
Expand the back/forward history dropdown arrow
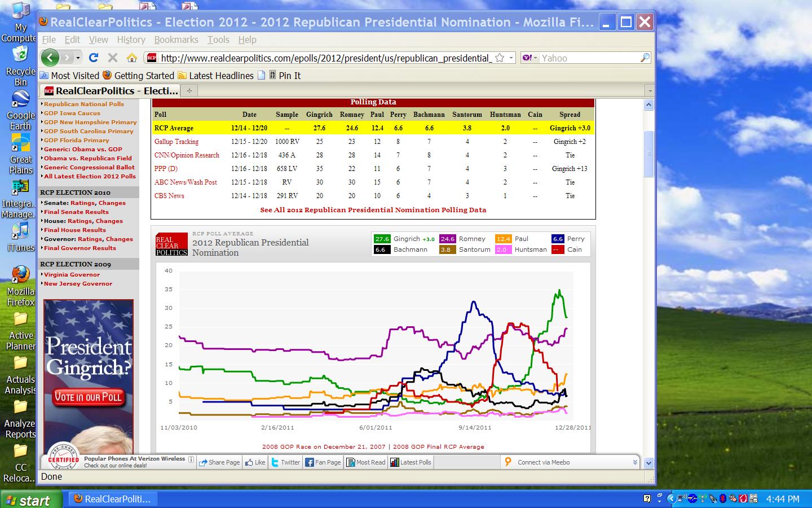click(78, 58)
